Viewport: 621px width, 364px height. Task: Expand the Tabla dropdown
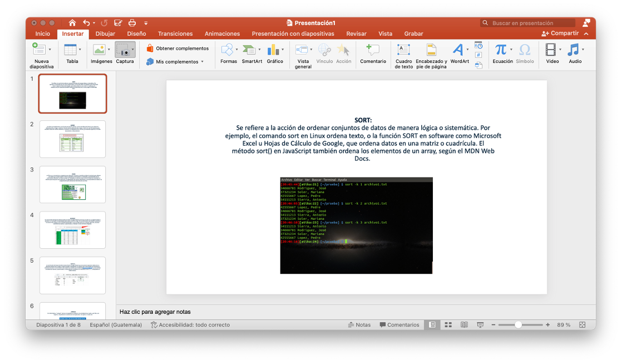pos(80,50)
